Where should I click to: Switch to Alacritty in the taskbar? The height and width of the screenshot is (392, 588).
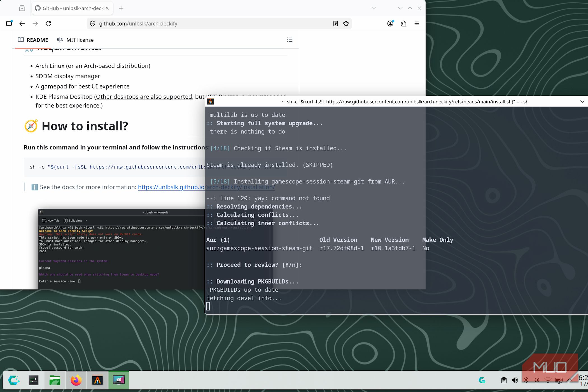coord(97,380)
